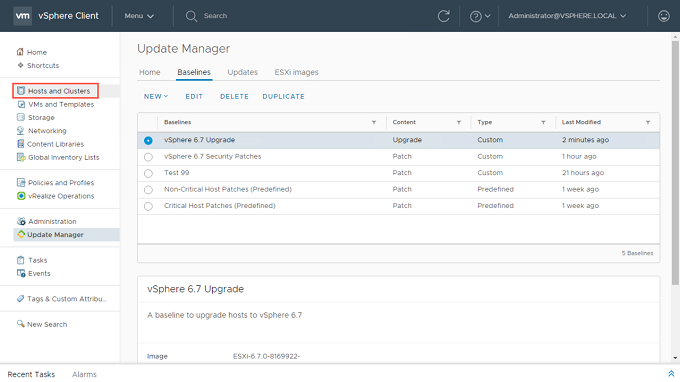Click the Critical Host Patches (Predefined) text
Image resolution: width=680 pixels, height=382 pixels.
click(219, 206)
